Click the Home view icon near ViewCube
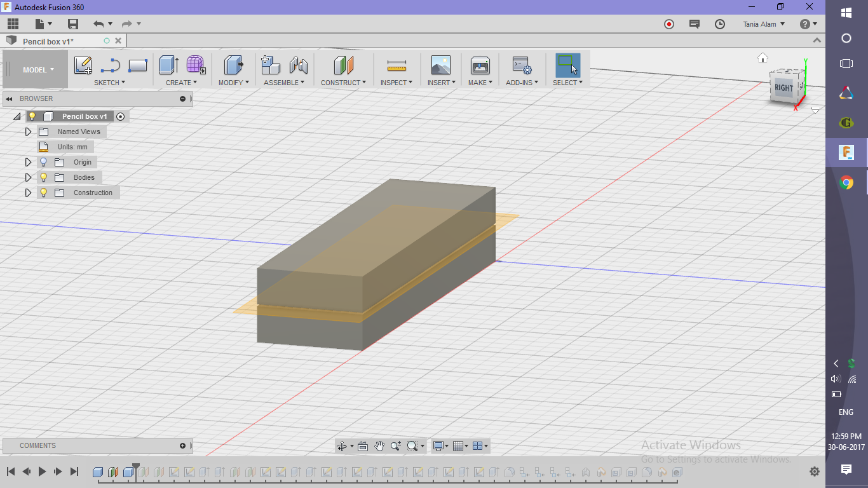 click(x=763, y=58)
